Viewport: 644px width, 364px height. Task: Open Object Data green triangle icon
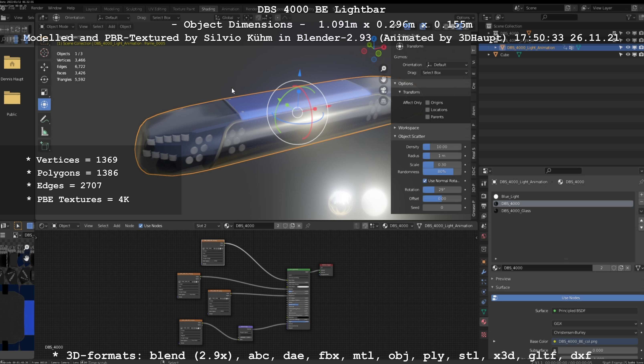(484, 312)
